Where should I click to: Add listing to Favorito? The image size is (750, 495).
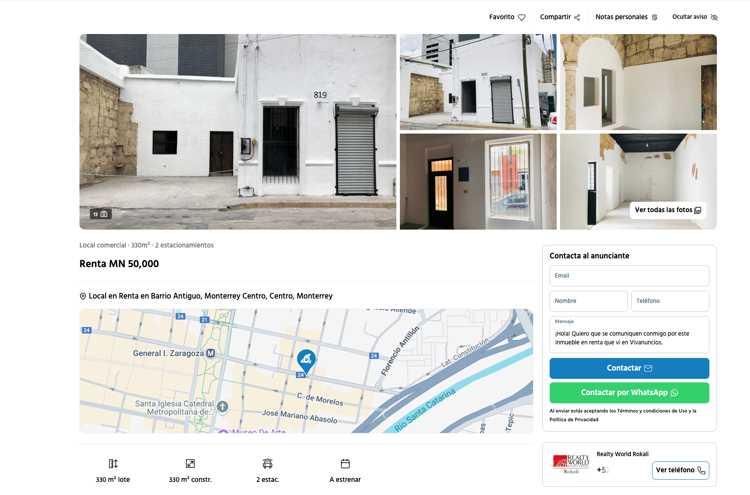(507, 17)
